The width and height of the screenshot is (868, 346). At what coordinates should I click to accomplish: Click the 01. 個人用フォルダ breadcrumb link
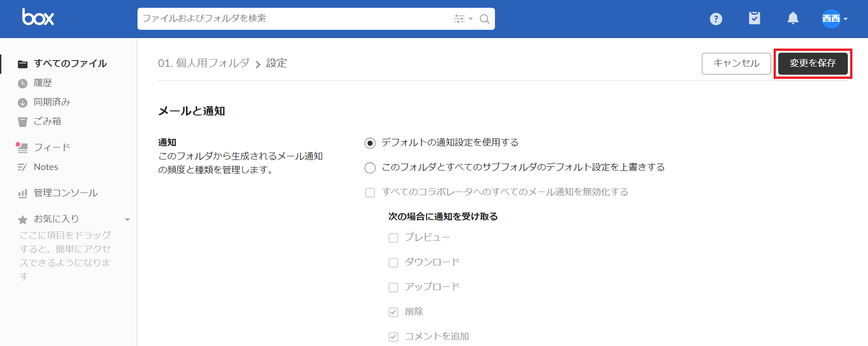point(204,63)
